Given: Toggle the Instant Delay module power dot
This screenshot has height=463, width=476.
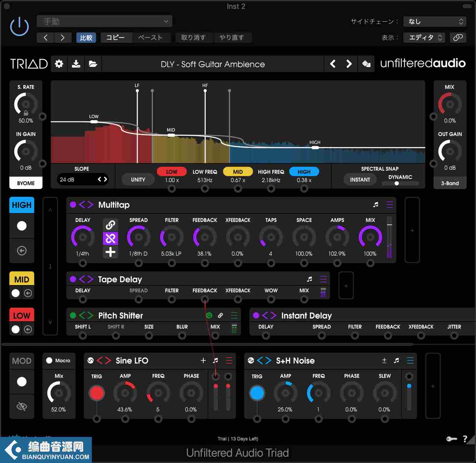Looking at the screenshot, I should click(x=256, y=315).
